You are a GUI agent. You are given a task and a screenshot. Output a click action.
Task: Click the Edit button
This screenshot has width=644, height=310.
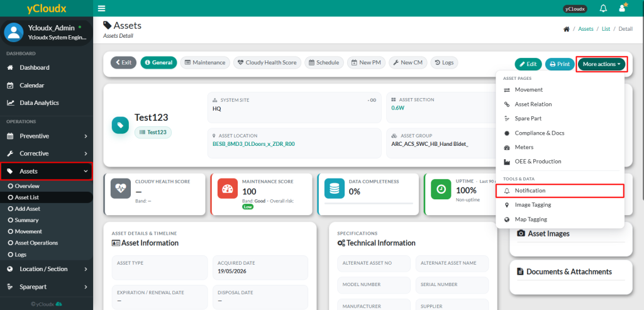pos(528,64)
